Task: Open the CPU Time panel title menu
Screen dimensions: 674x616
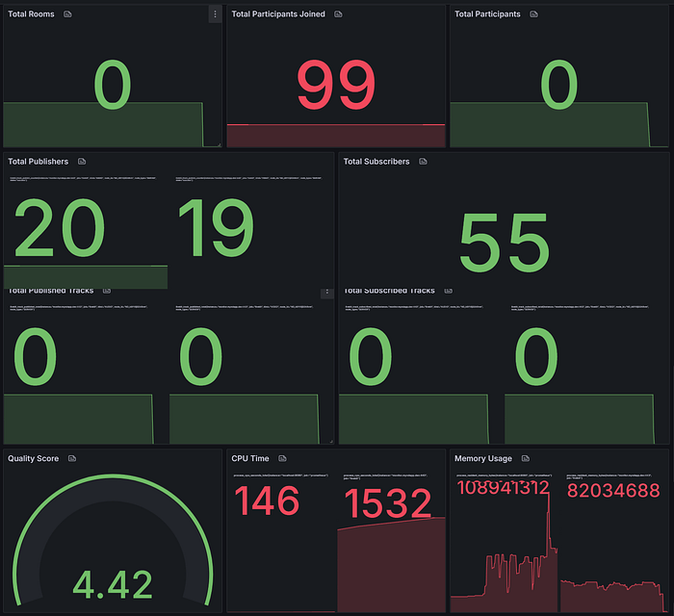Action: point(250,458)
